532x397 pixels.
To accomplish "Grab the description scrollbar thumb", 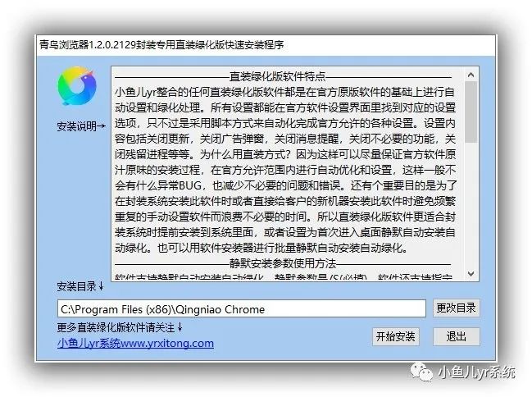I will [471, 112].
